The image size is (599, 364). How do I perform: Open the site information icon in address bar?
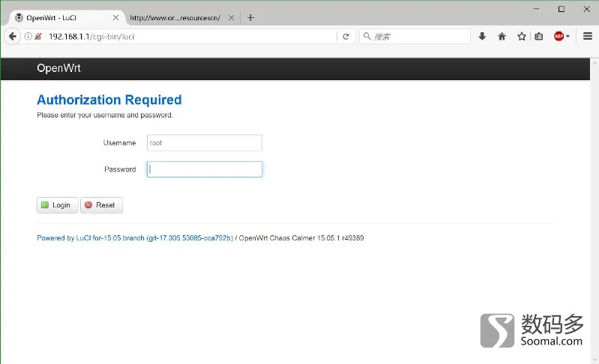coord(28,37)
